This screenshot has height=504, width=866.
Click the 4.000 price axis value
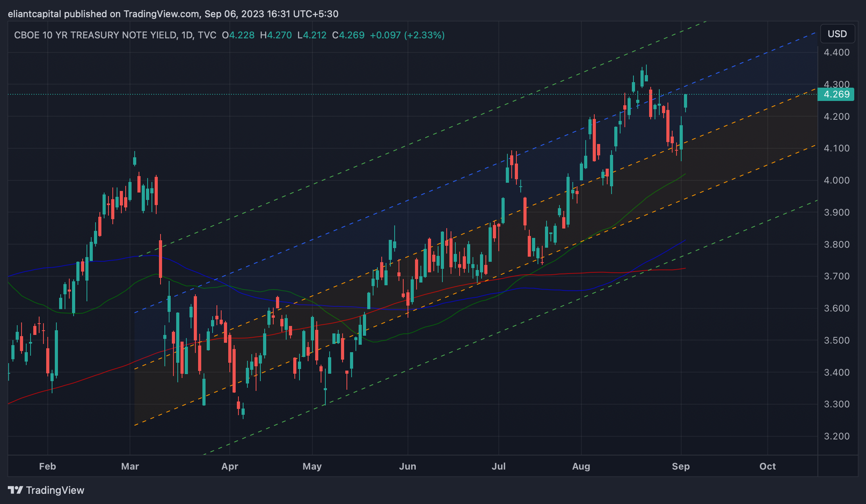(837, 180)
